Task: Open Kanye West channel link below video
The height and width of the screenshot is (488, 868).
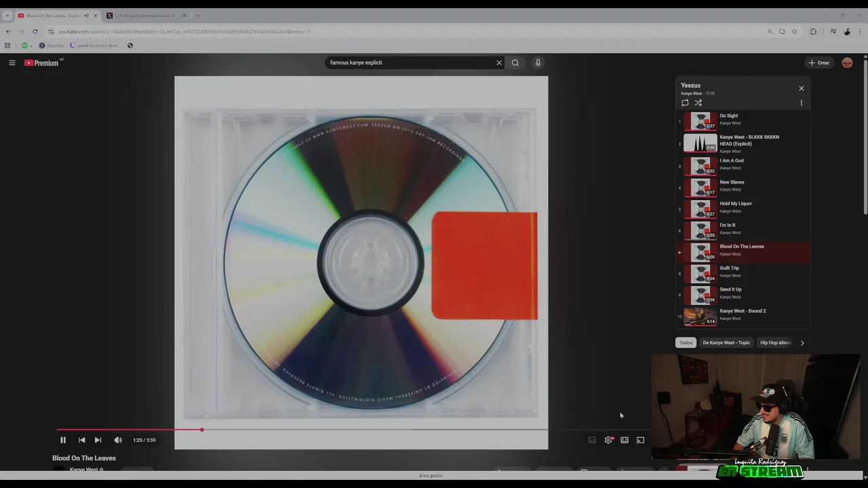Action: coord(84,469)
